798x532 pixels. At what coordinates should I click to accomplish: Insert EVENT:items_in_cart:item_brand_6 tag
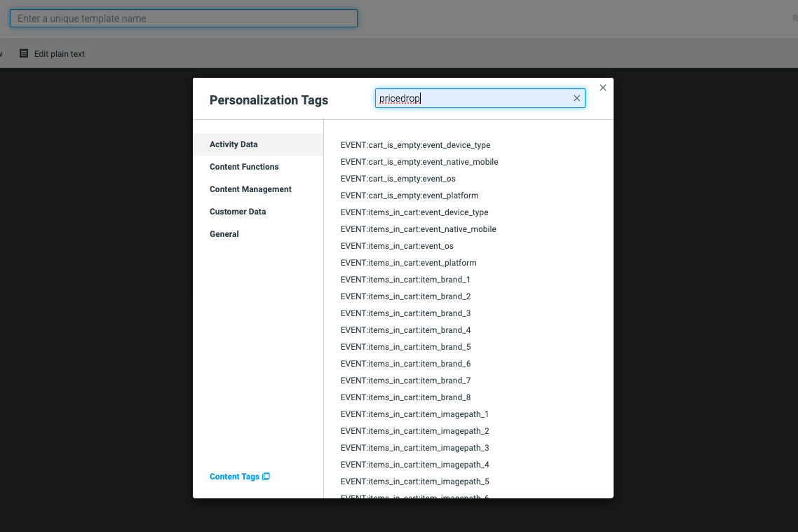405,363
